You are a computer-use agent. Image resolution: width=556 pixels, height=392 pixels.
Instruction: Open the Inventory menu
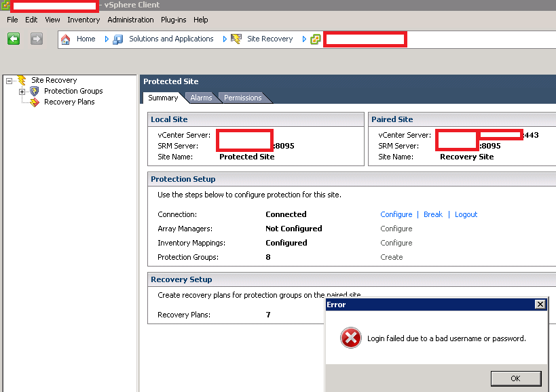click(x=84, y=20)
